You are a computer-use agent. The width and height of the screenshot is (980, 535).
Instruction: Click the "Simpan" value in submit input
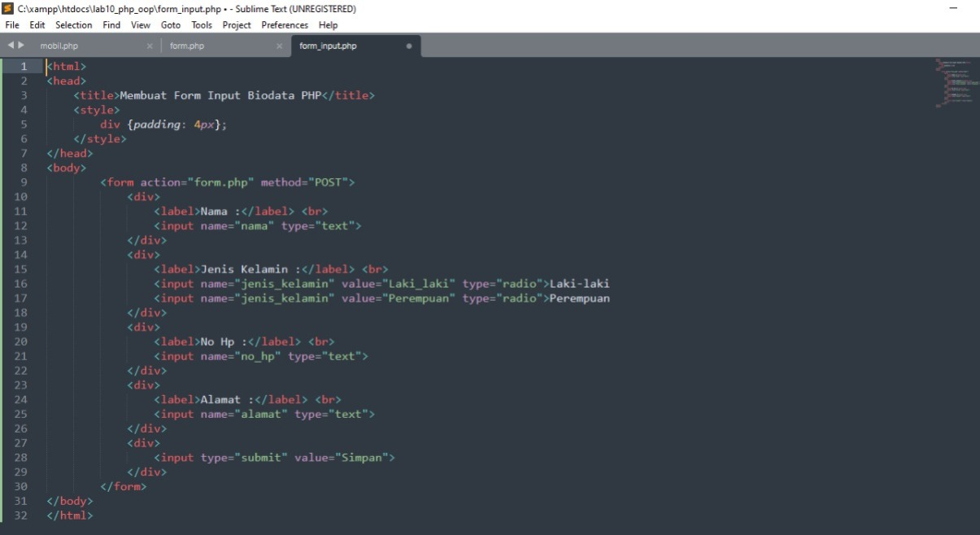[x=362, y=458]
